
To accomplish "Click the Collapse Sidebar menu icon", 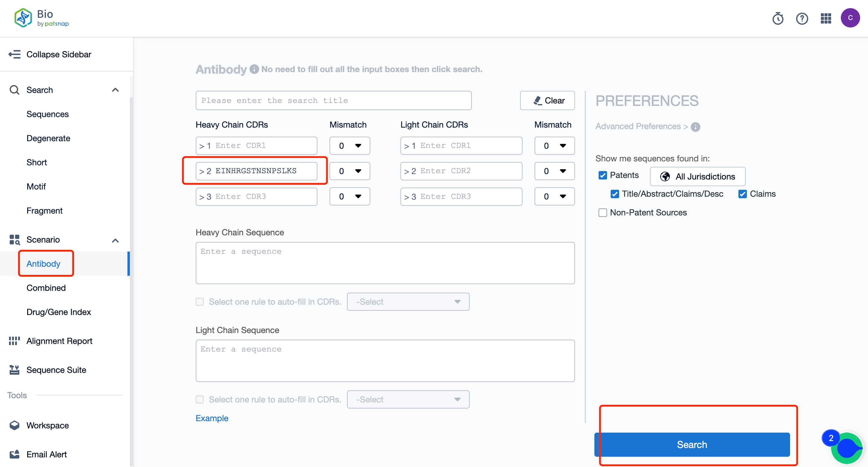I will tap(15, 54).
